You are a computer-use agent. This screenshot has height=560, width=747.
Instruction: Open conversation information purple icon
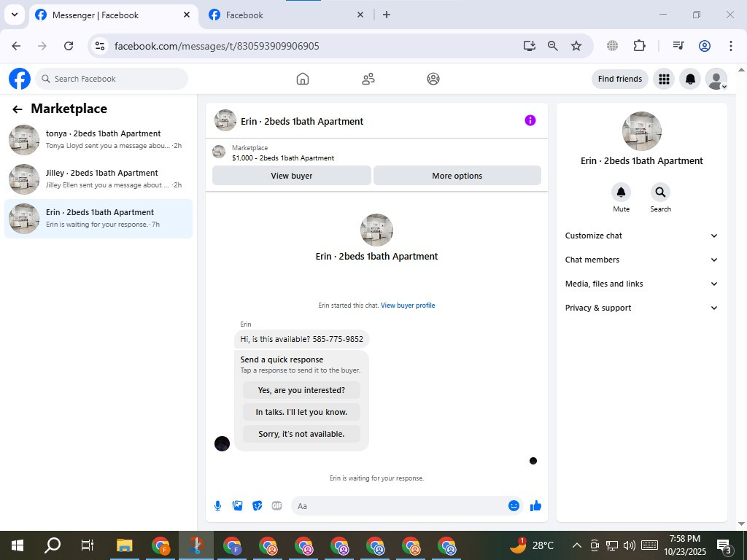coord(530,120)
